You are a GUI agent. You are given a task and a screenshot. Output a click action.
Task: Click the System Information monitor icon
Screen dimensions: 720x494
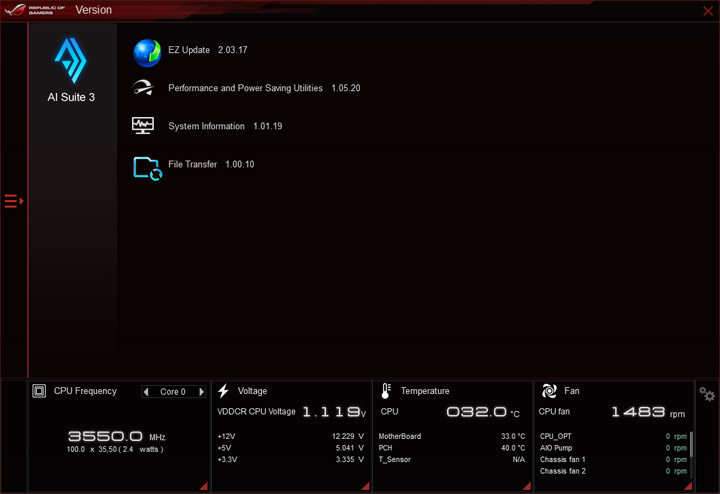click(x=143, y=125)
